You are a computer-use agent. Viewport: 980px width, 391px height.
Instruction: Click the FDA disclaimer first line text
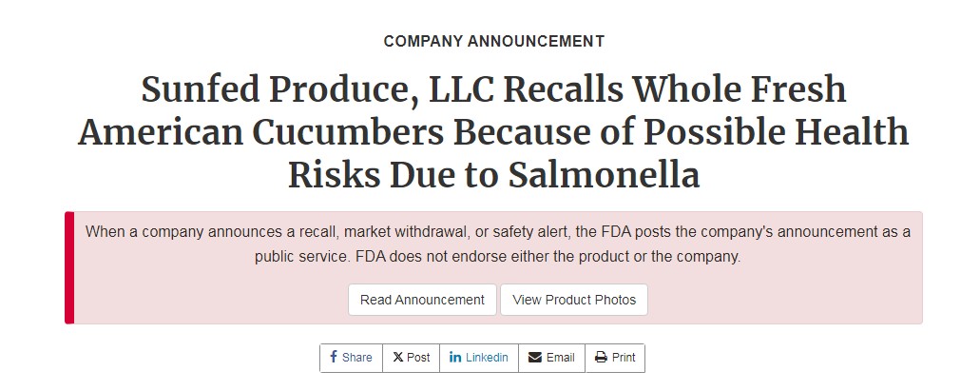tap(498, 232)
